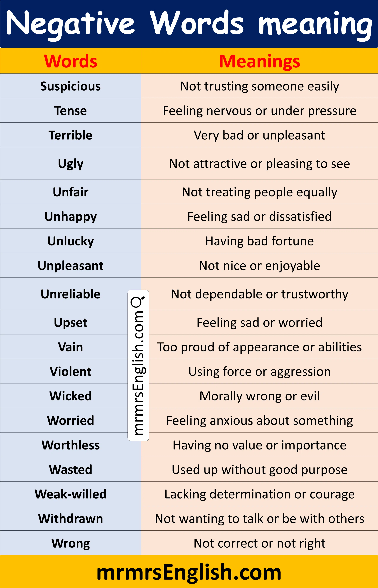The image size is (378, 588).
Task: Click the word "Vain"
Action: click(x=70, y=347)
